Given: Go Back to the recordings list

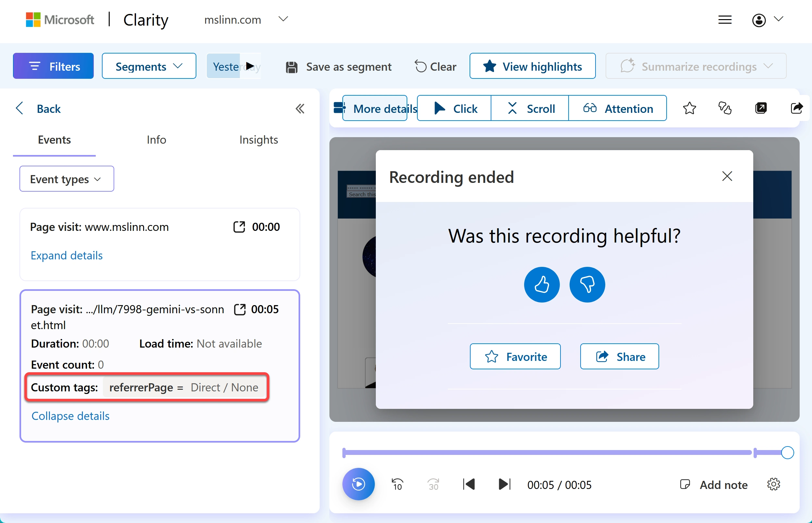Looking at the screenshot, I should coord(38,109).
